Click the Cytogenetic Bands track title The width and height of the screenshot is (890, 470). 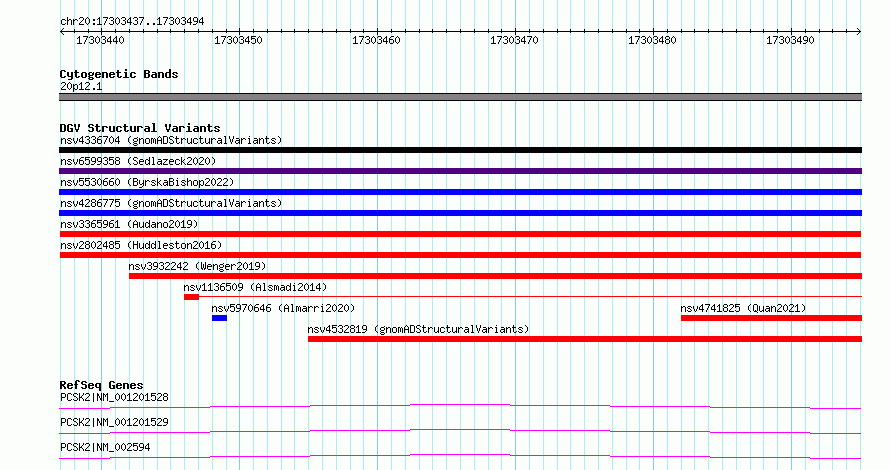(x=119, y=74)
